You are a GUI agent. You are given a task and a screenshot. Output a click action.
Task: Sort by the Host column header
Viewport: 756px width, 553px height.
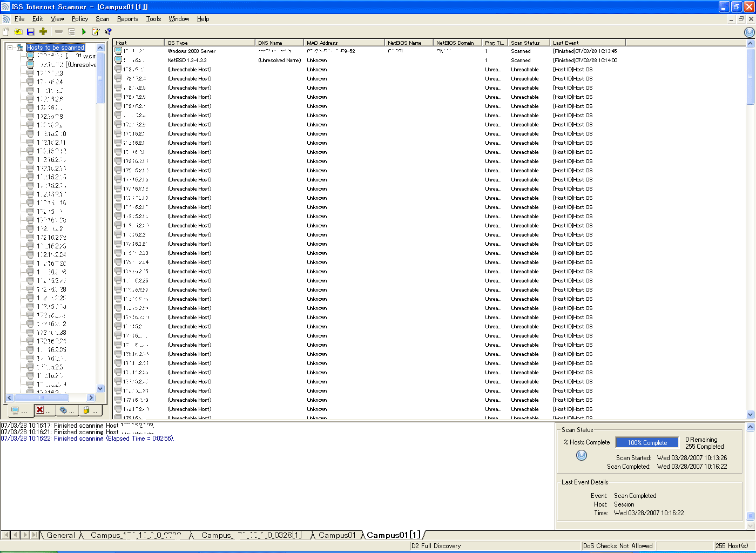click(x=139, y=43)
